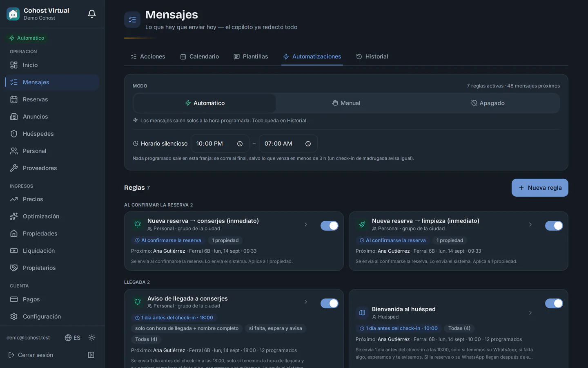Toggle off Aviso de llegada a conserjes
This screenshot has height=368, width=588.
click(330, 303)
